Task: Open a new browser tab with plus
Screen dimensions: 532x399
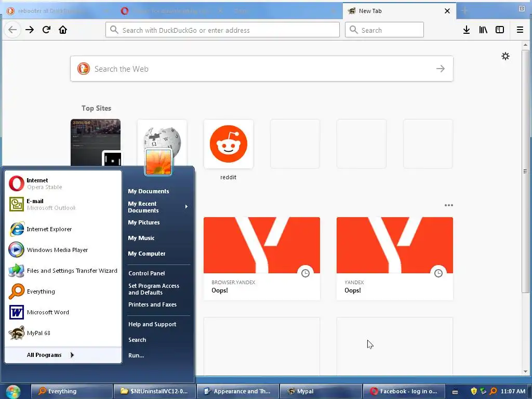Action: click(x=464, y=11)
